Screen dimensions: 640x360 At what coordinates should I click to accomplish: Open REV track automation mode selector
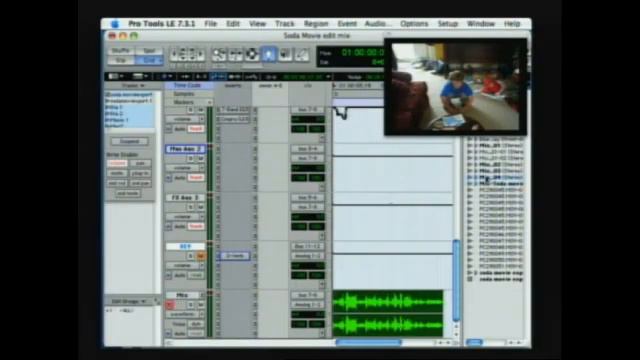(x=196, y=276)
